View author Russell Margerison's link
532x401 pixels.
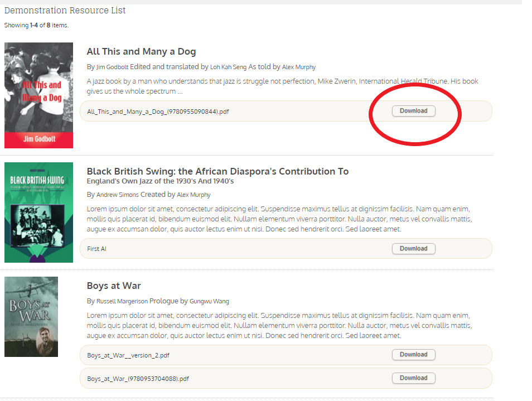pos(122,302)
